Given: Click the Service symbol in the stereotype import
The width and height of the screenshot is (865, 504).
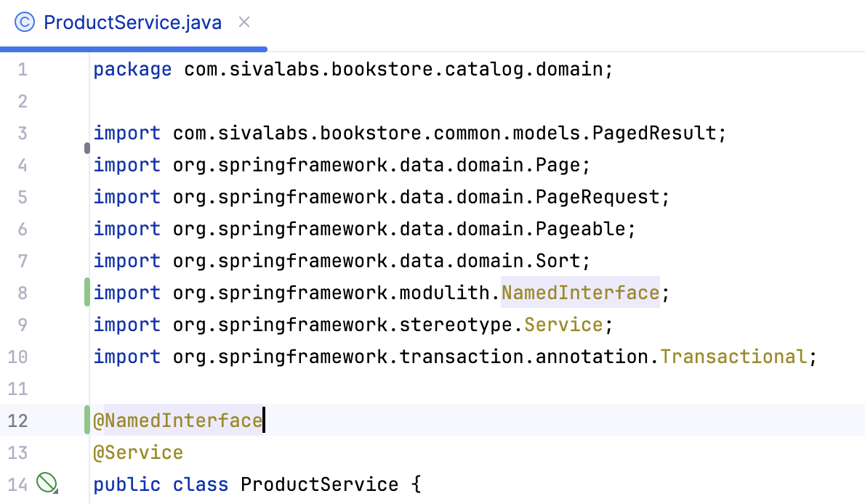Looking at the screenshot, I should click(x=563, y=324).
